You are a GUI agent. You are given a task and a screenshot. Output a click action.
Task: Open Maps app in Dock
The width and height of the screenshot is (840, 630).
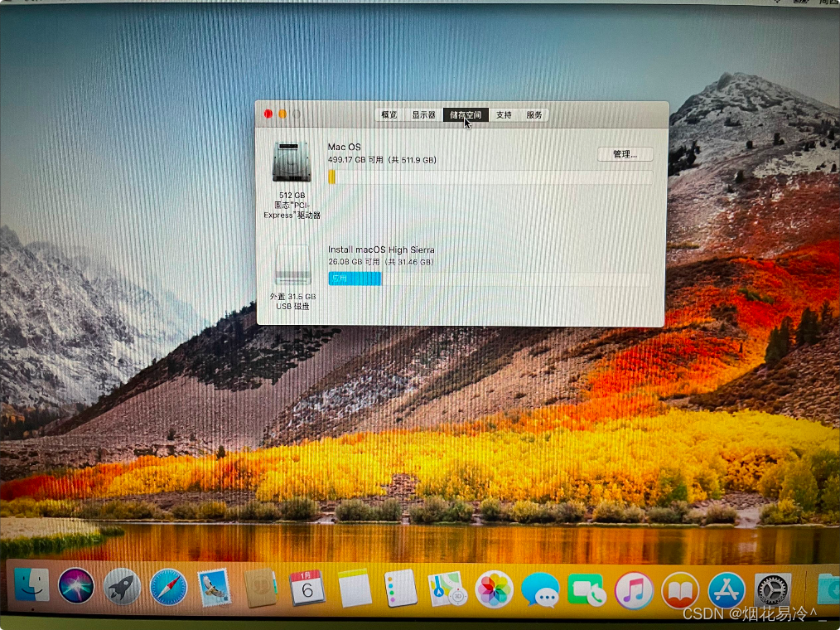447,589
